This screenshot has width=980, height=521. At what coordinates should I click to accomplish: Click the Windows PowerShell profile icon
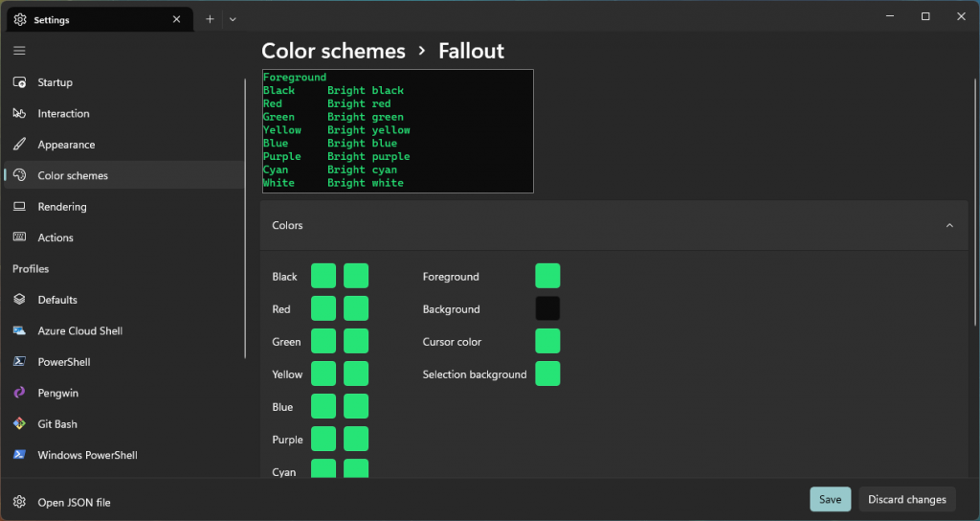(19, 455)
